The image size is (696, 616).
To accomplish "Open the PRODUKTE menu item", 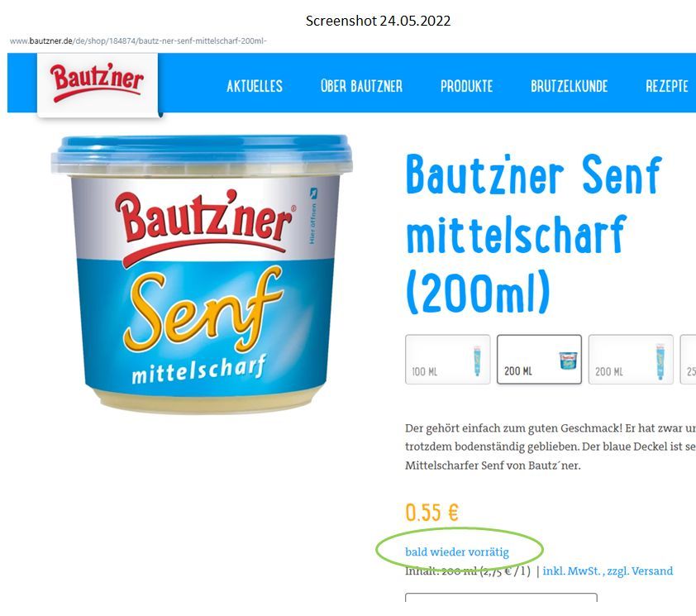I will (466, 86).
